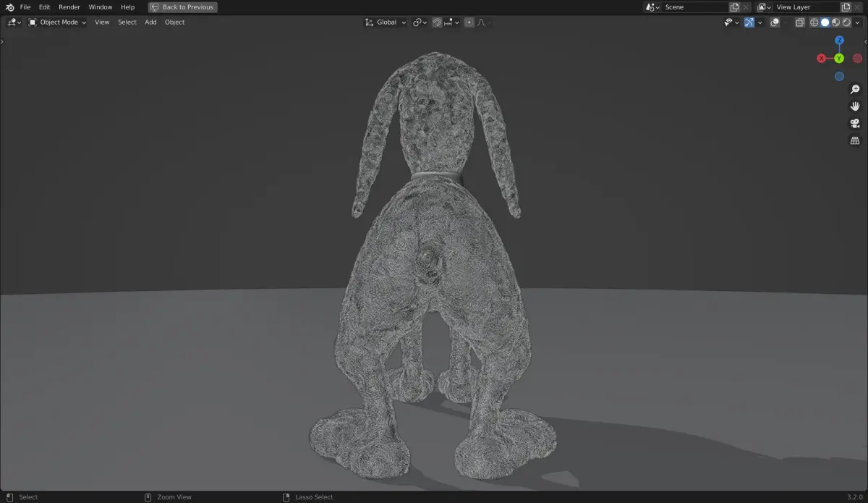Open the gizmo options dropdown arrow
Viewport: 868px width, 503px height.
[x=760, y=22]
